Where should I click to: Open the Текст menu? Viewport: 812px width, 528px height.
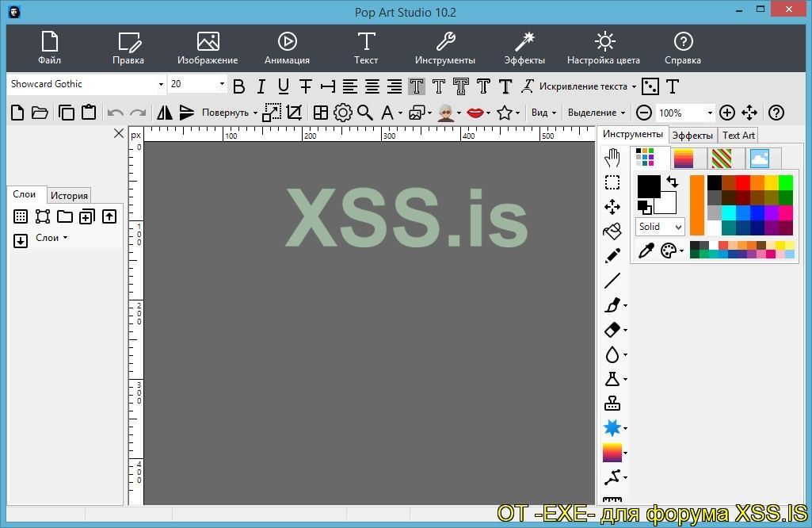(x=366, y=48)
